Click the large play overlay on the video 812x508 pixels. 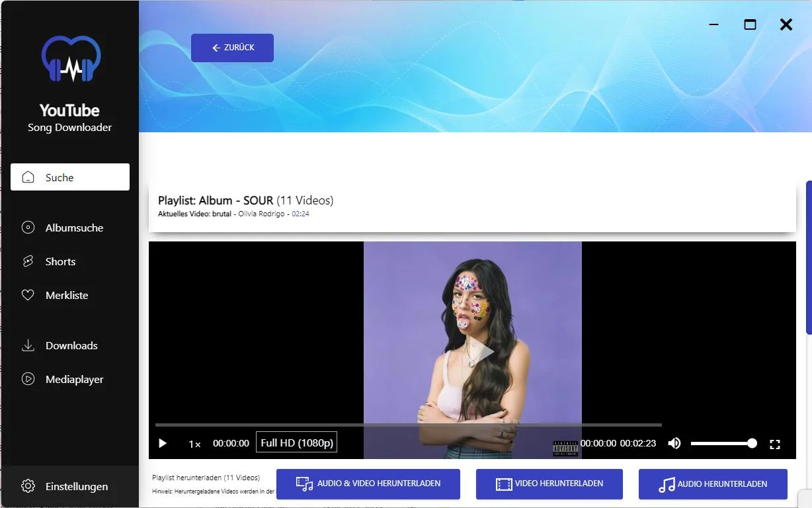[x=484, y=352]
